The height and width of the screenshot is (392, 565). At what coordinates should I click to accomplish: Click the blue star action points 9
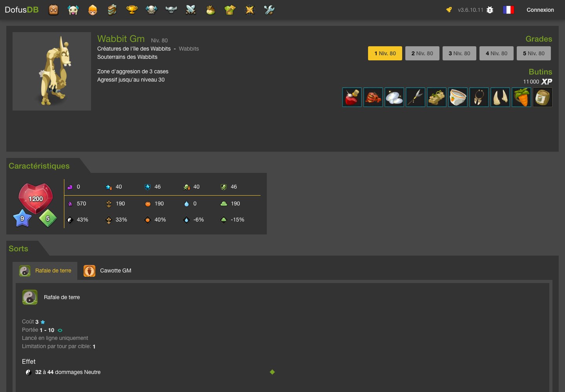tap(22, 218)
